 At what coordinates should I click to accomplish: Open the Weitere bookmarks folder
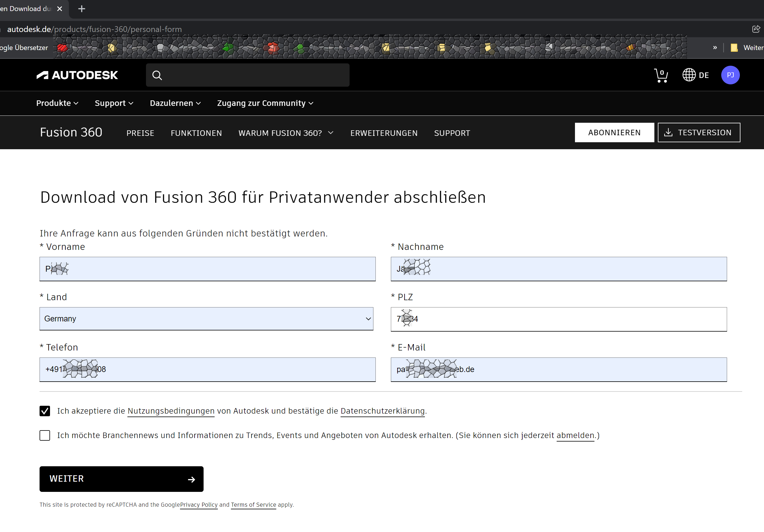(x=747, y=48)
